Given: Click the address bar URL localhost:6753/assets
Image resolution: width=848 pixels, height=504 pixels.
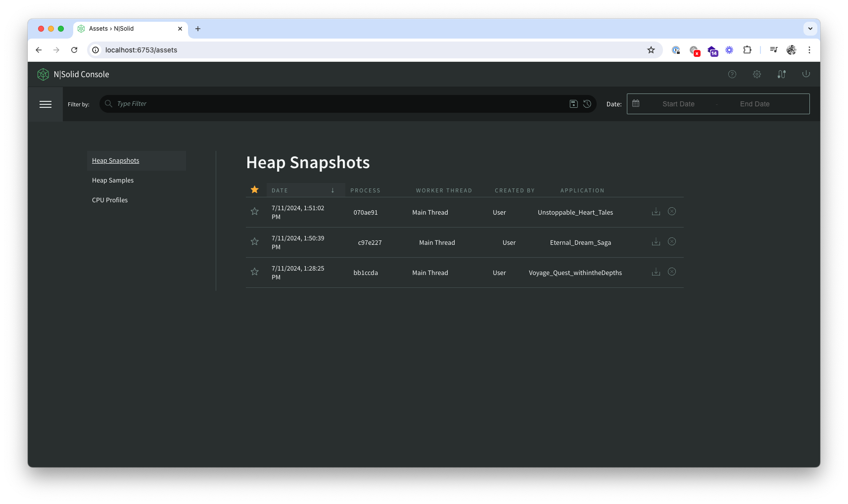Looking at the screenshot, I should pyautogui.click(x=141, y=50).
